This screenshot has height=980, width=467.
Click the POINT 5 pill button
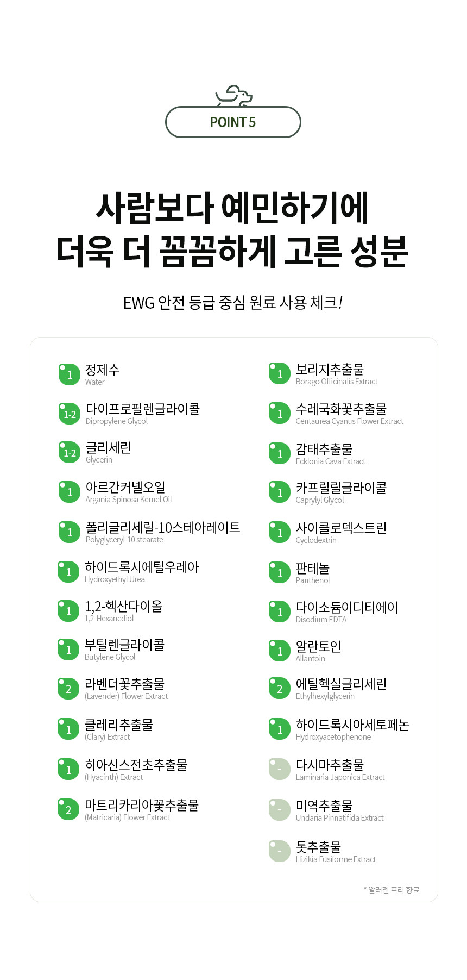point(233,122)
